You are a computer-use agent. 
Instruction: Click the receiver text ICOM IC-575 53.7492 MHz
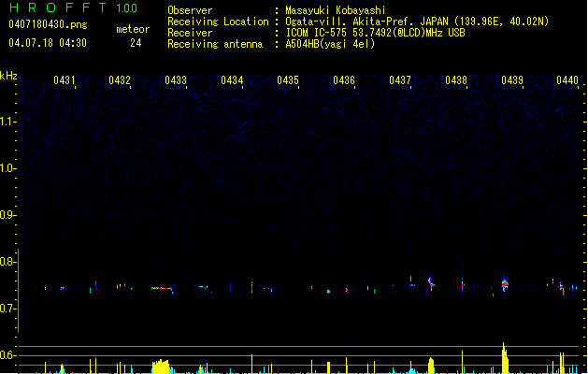coord(376,33)
